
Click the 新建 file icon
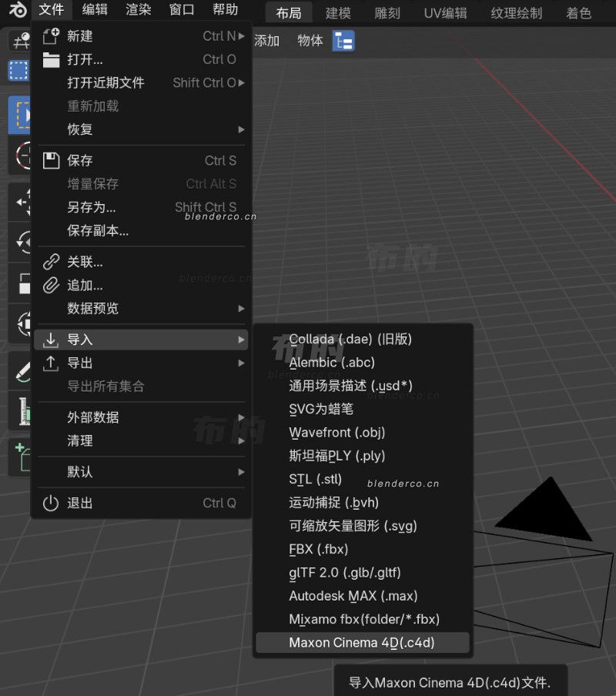coord(51,36)
